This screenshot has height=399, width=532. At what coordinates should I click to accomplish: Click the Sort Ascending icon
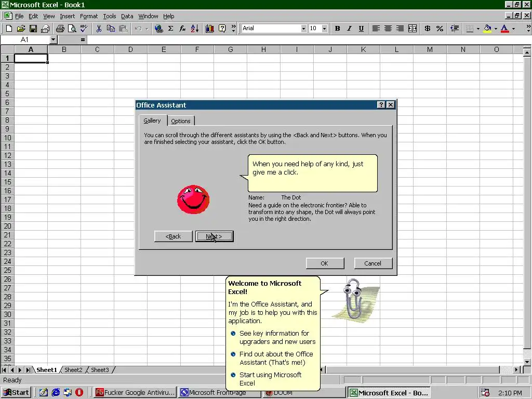tap(195, 29)
